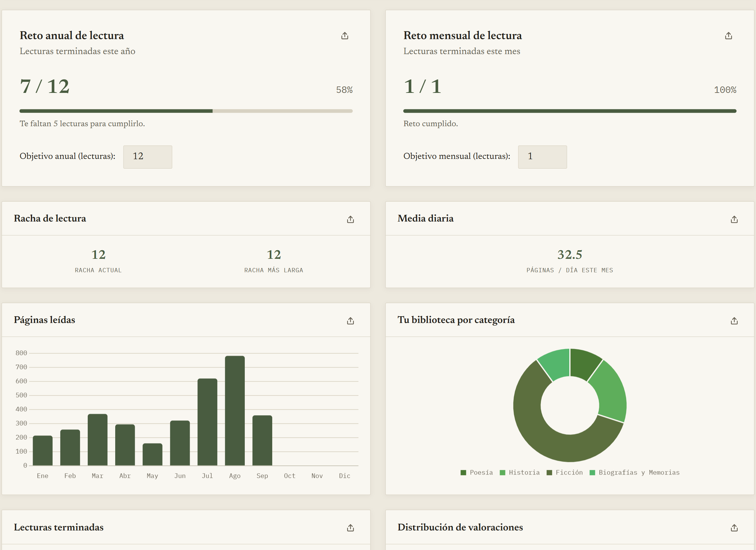Click the monthly reading progress bar

pos(570,111)
